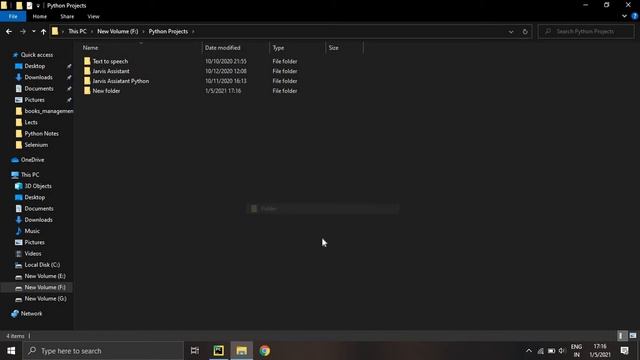The height and width of the screenshot is (360, 640).
Task: Switch to details view layout icon
Action: coord(621,336)
